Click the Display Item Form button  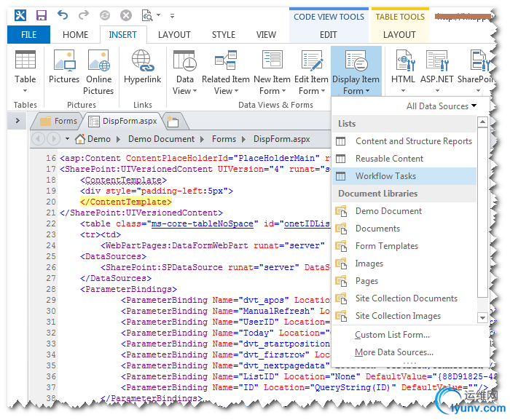pos(356,71)
